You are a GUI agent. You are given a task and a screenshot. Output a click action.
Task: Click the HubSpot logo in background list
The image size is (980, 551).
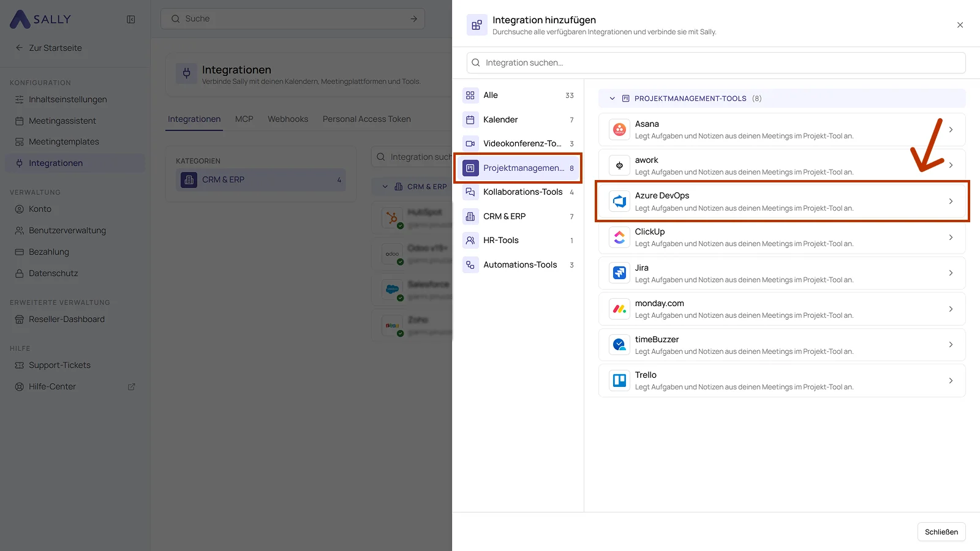(392, 217)
